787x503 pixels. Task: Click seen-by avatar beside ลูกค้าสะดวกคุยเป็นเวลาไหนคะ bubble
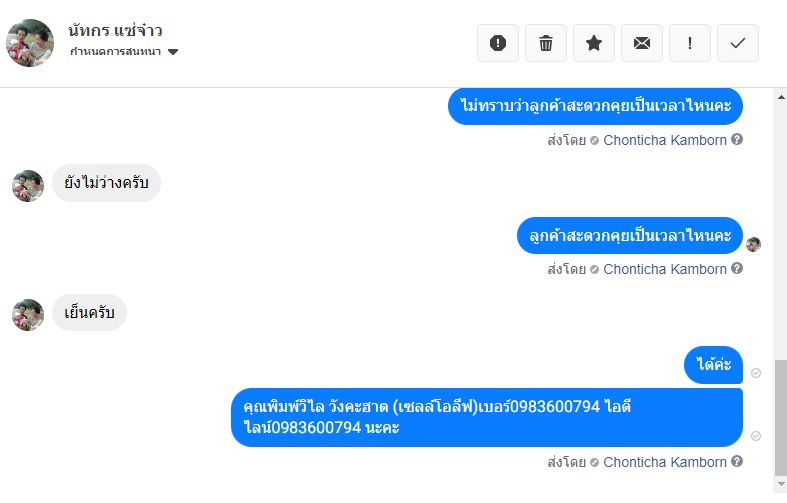tap(754, 244)
